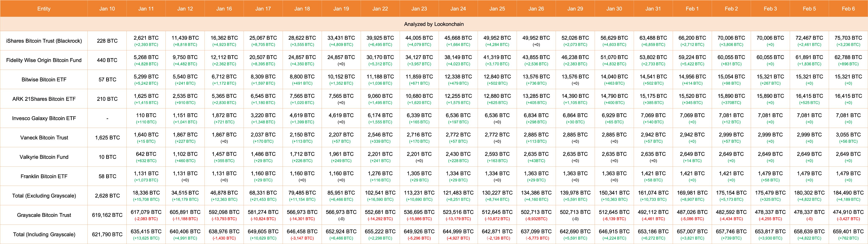Select the total cell showing 657,746 BTC
Image resolution: width=868 pixels, height=244 pixels.
click(731, 234)
